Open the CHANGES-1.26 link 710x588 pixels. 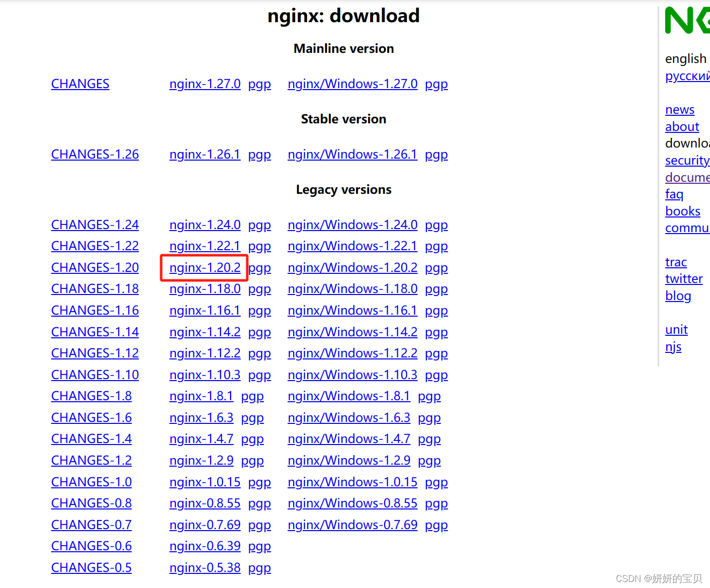coord(95,155)
